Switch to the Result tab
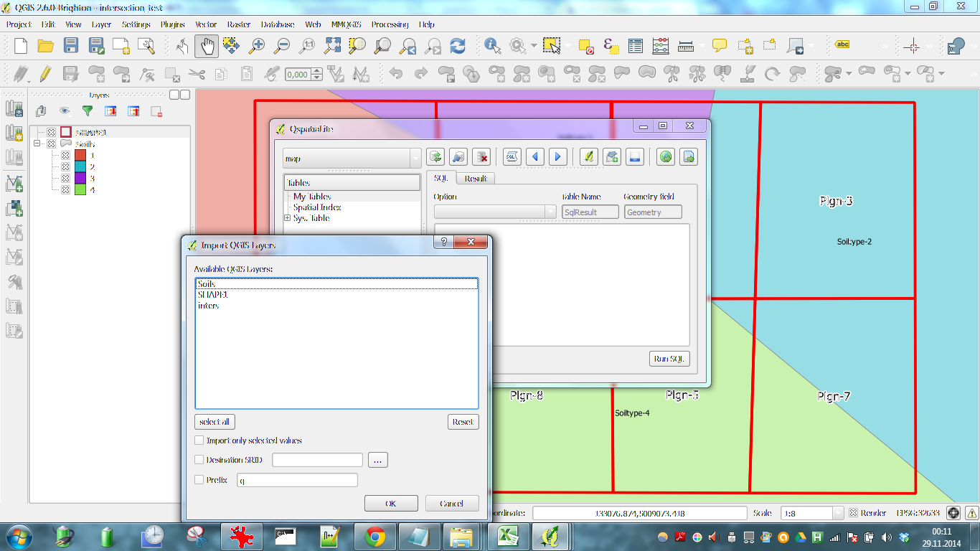 click(x=476, y=179)
